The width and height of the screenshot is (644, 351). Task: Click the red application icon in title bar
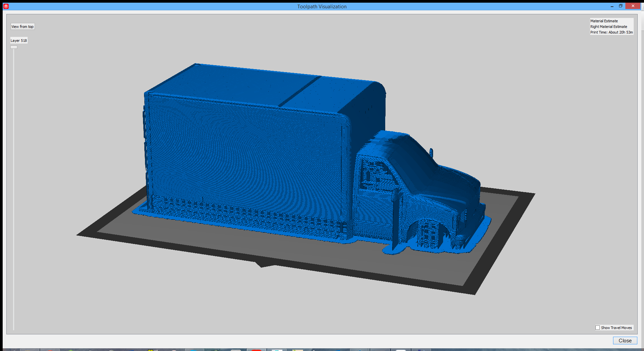pos(6,6)
